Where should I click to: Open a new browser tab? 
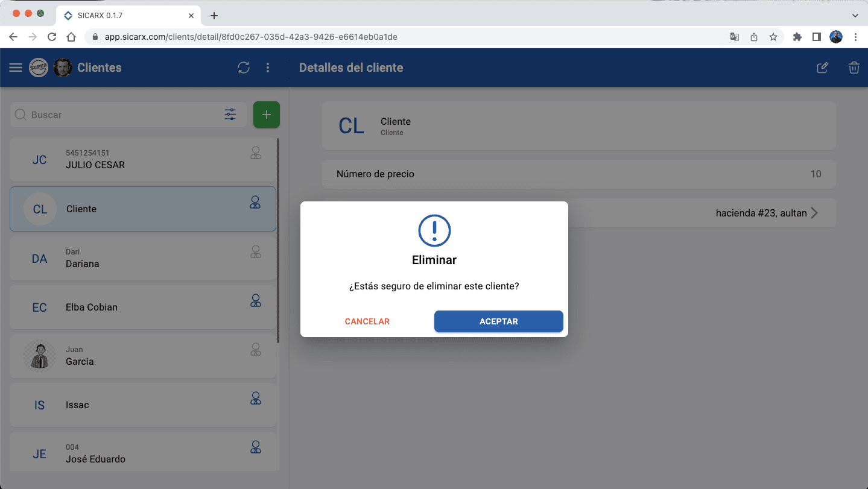coord(214,16)
